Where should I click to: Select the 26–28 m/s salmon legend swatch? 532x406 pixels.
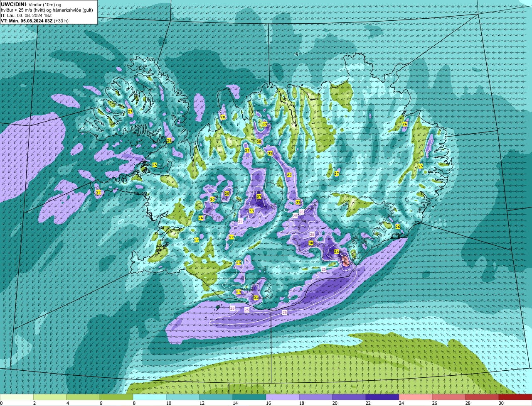click(449, 397)
